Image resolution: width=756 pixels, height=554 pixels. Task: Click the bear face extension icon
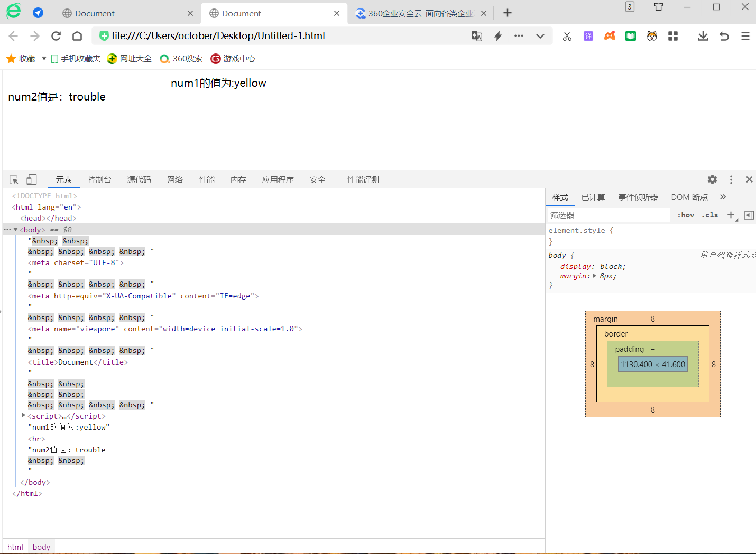coord(652,36)
